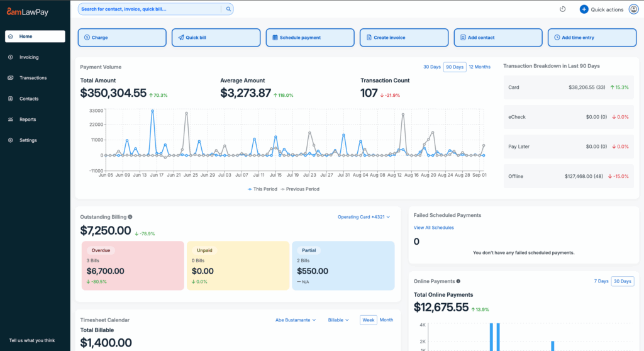Select 12 Months payment volume range
644x351 pixels.
tap(479, 67)
